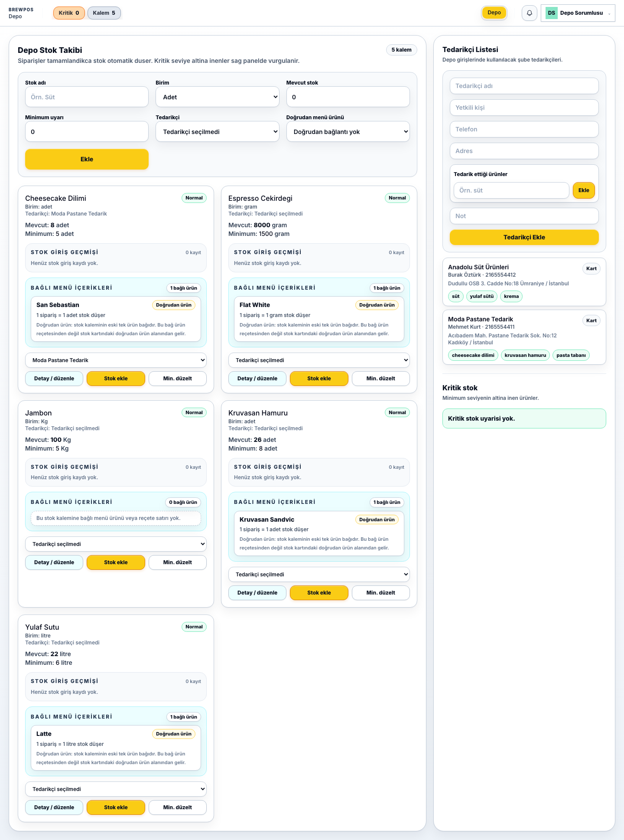
Task: Expand the Depo Sorumlusu user menu
Action: (578, 13)
